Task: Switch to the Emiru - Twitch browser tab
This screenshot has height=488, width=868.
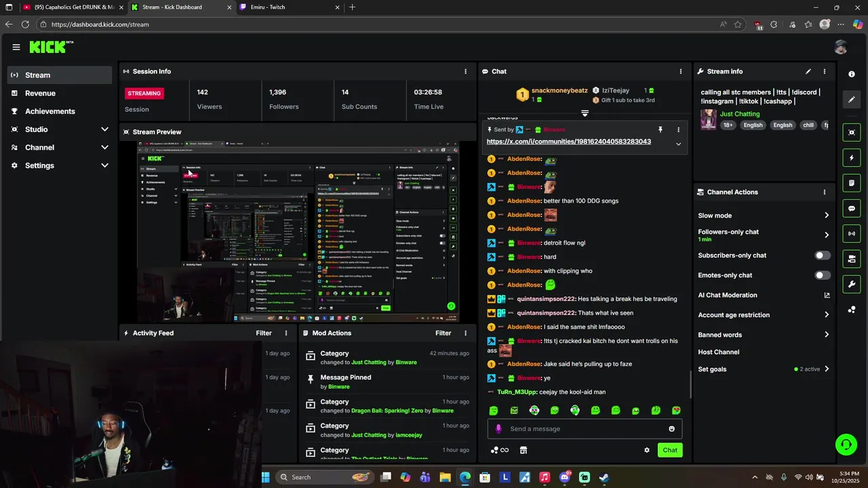Action: point(290,7)
